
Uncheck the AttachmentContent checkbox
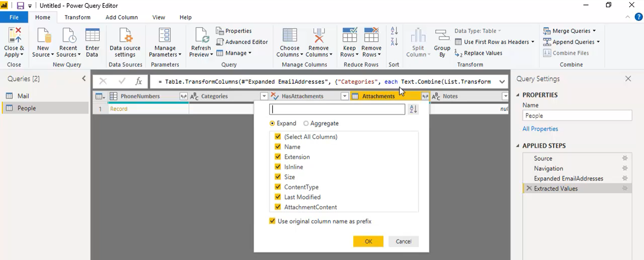(278, 207)
